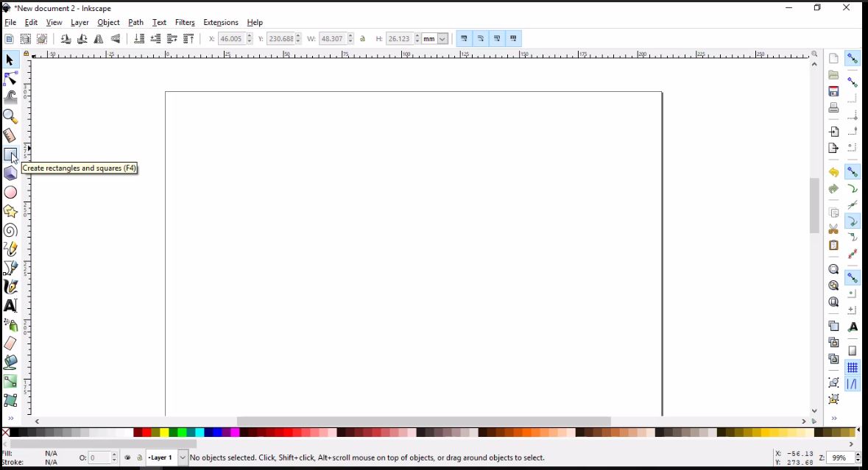The height and width of the screenshot is (470, 868).
Task: Toggle Layer 1 lock icon
Action: pos(139,457)
